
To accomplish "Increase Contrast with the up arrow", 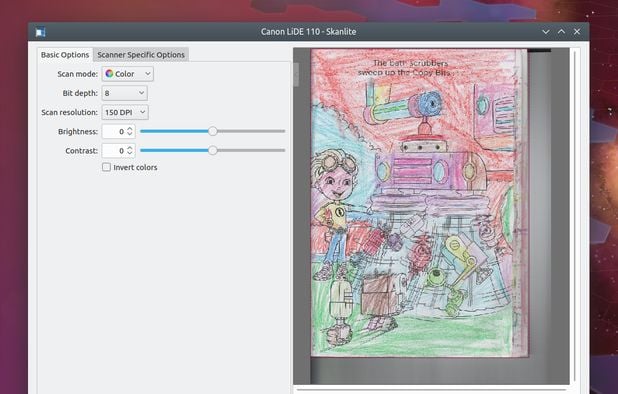I will coord(130,147).
